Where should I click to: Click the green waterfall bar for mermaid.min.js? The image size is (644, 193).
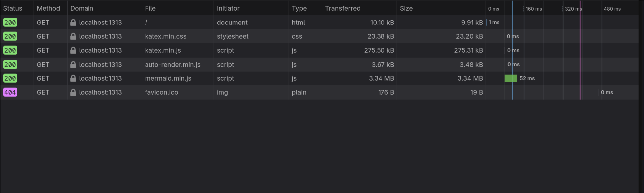click(x=511, y=78)
